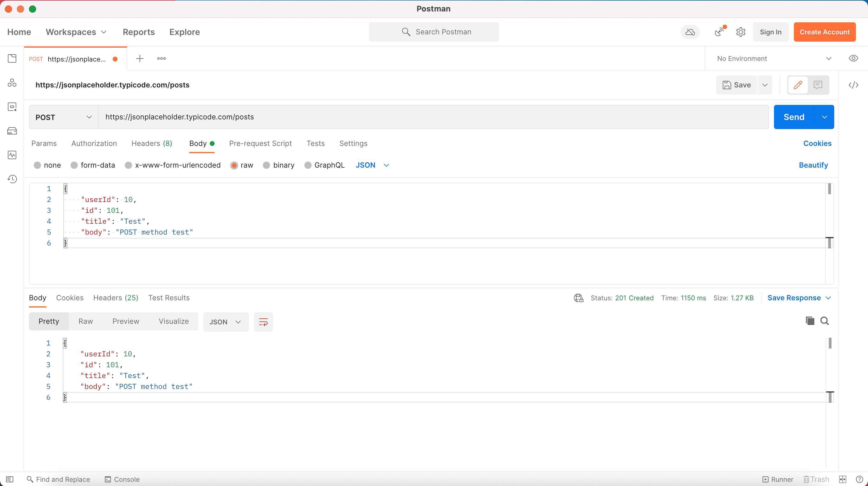
Task: Open the Console in the status bar
Action: click(122, 479)
